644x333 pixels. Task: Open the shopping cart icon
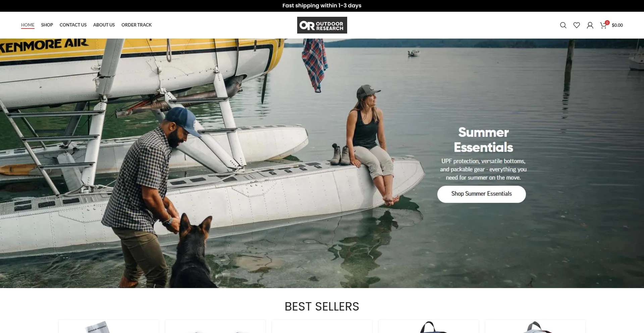pyautogui.click(x=603, y=25)
